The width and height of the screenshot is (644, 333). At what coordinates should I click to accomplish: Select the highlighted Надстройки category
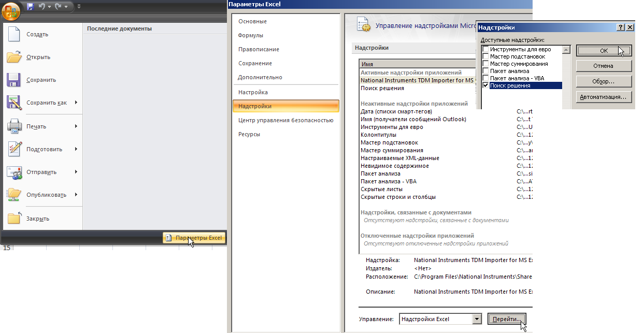click(286, 106)
